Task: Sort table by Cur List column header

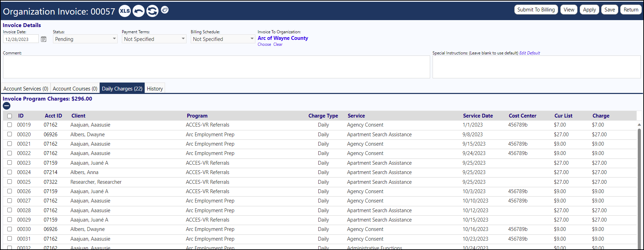Action: click(x=563, y=116)
